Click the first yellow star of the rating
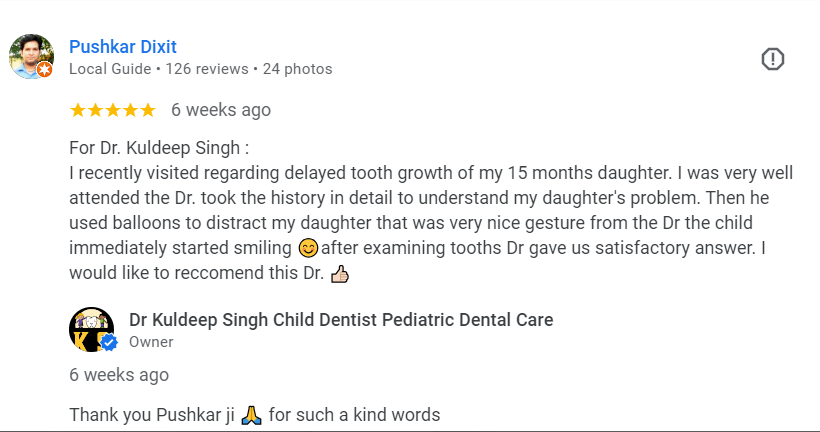Image resolution: width=820 pixels, height=432 pixels. pos(77,110)
